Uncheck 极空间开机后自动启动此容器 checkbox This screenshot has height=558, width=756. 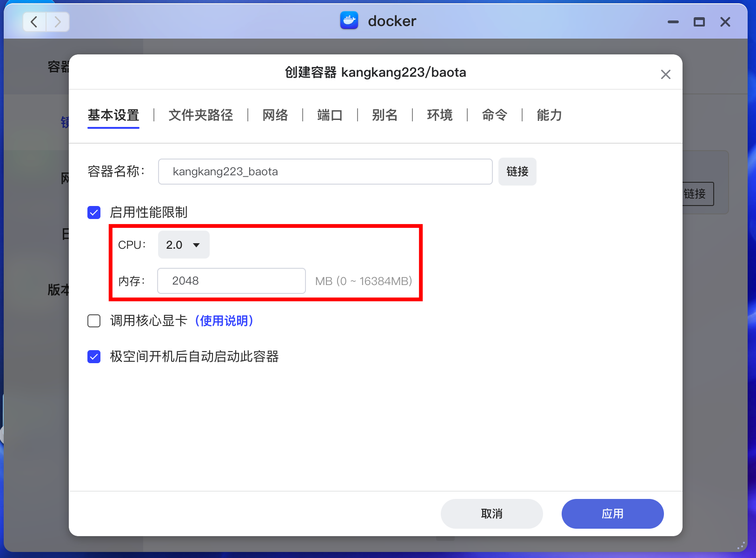coord(94,357)
